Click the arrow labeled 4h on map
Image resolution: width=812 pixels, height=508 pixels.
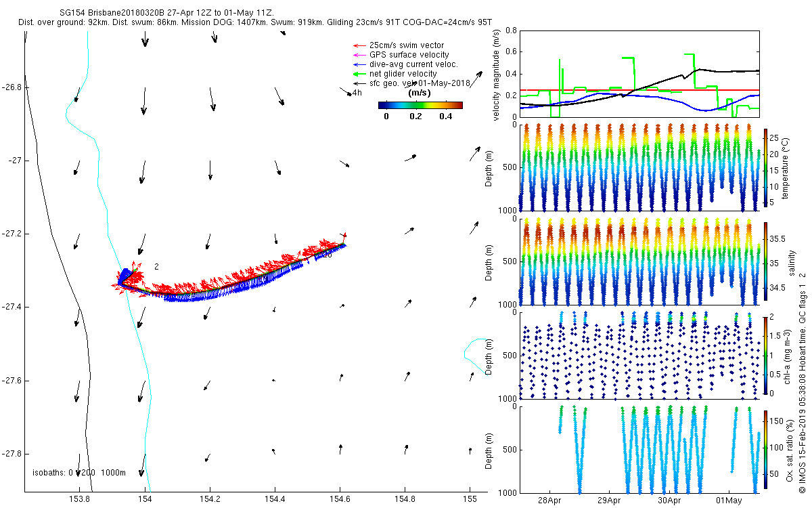345,90
